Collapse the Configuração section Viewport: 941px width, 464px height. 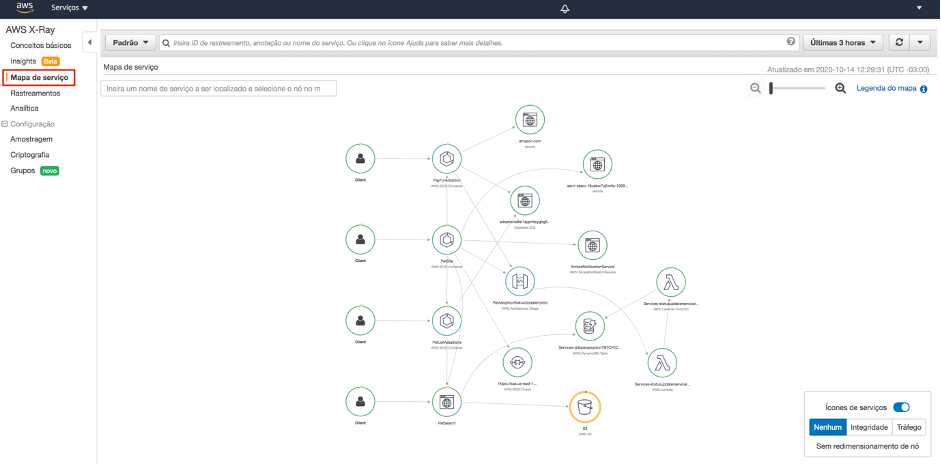click(5, 124)
